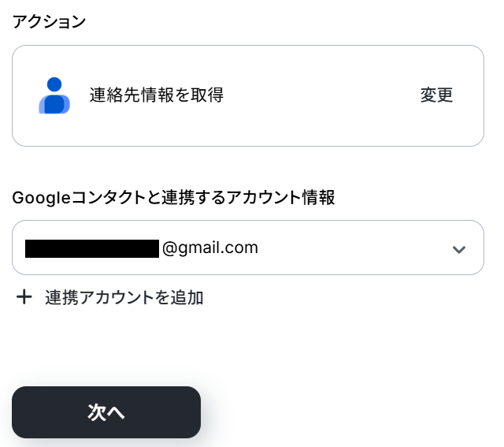Click the Google Contacts icon
504x447 pixels.
click(54, 95)
